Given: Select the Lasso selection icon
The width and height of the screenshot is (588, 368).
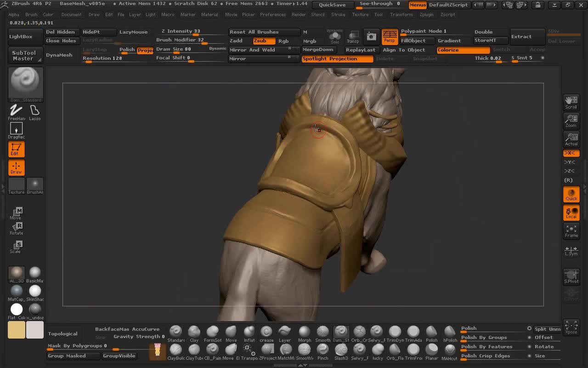Looking at the screenshot, I should tap(34, 112).
